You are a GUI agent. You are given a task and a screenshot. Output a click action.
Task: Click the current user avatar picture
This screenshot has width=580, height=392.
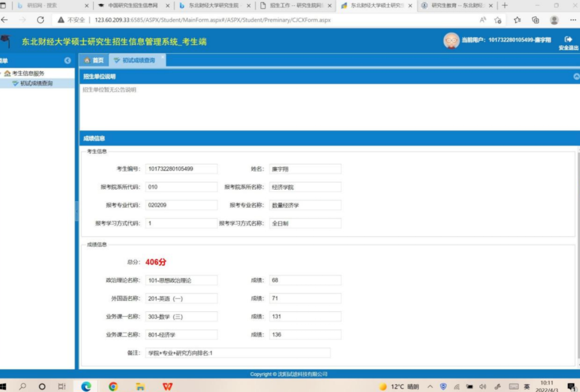click(x=451, y=41)
